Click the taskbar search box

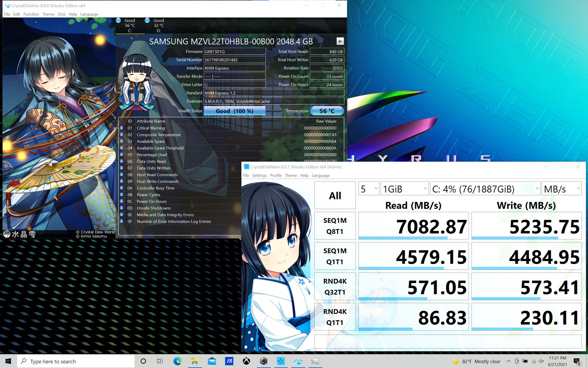pyautogui.click(x=76, y=361)
